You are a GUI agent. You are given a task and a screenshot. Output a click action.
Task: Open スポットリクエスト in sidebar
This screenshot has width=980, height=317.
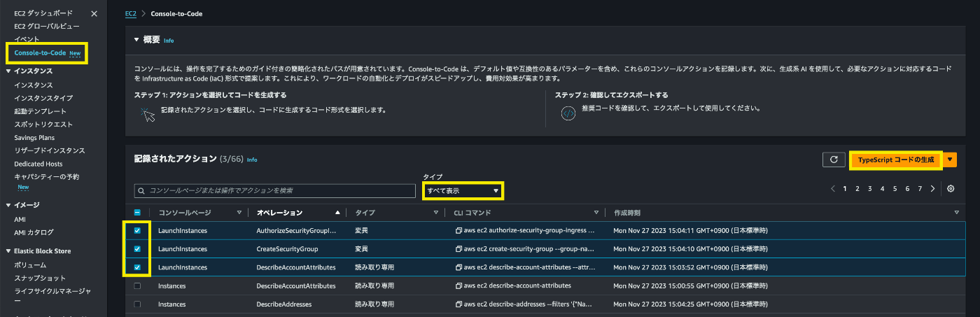(x=43, y=125)
